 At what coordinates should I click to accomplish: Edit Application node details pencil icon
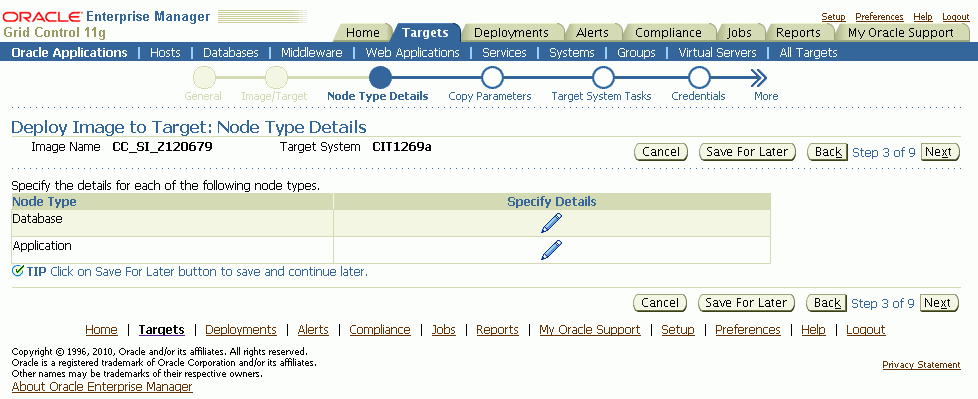551,250
